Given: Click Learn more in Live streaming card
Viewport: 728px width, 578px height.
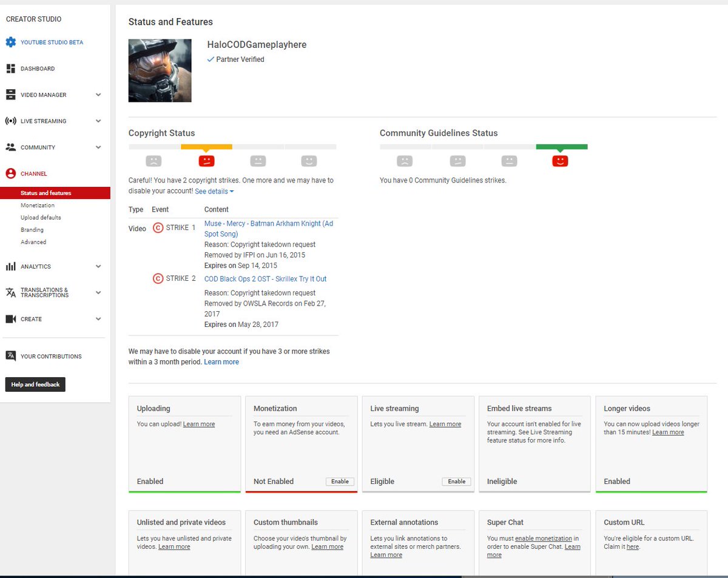Looking at the screenshot, I should (x=445, y=424).
